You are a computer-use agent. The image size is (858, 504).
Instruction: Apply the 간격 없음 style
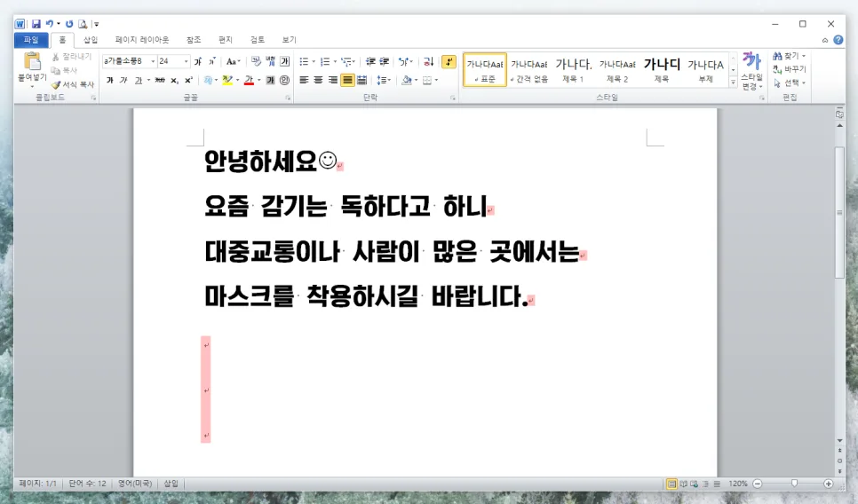pos(529,70)
